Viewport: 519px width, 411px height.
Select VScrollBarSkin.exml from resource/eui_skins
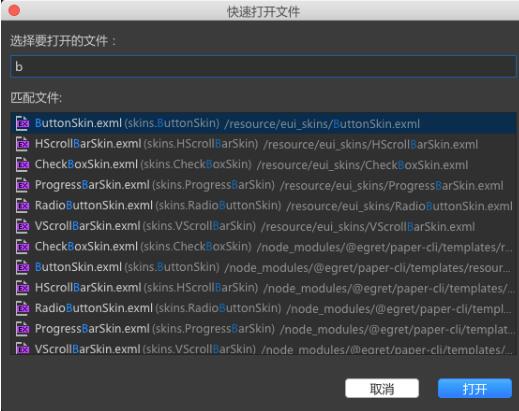263,226
